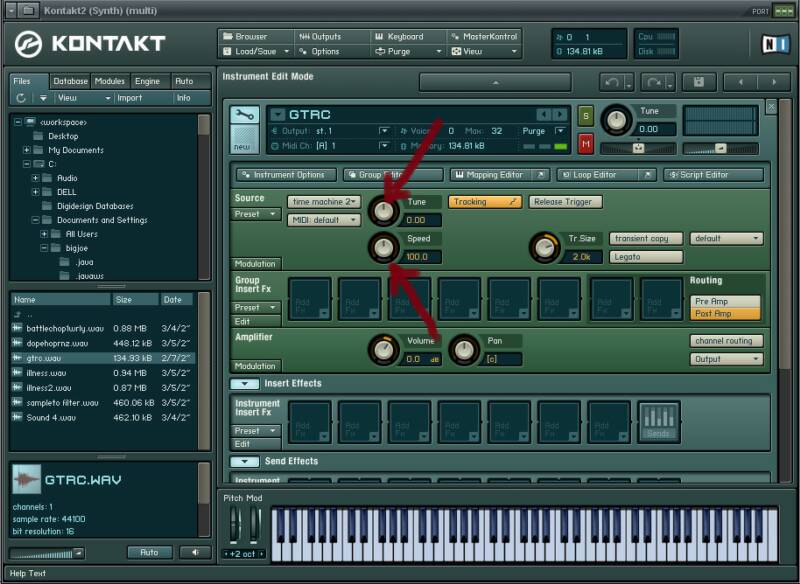Open the Group Editor
Screen dimensions: 800x584
(x=393, y=175)
